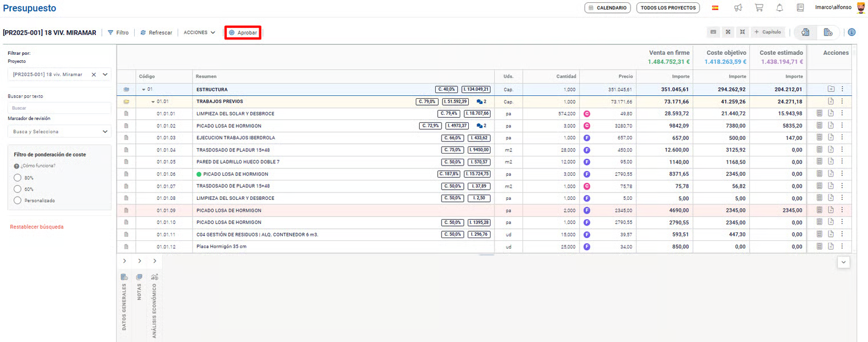Open the Proyecto filter dropdown

click(105, 74)
